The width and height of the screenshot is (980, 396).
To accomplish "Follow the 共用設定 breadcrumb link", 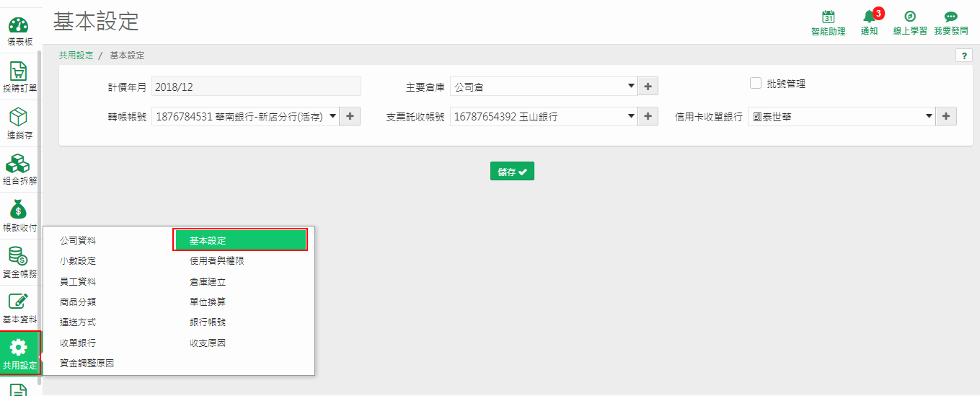I will point(76,56).
